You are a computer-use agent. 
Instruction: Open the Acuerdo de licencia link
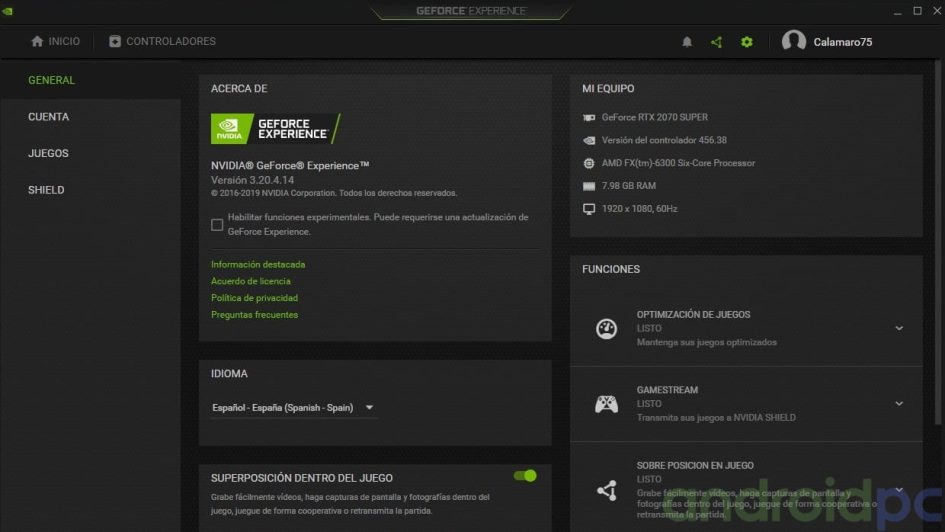[251, 281]
